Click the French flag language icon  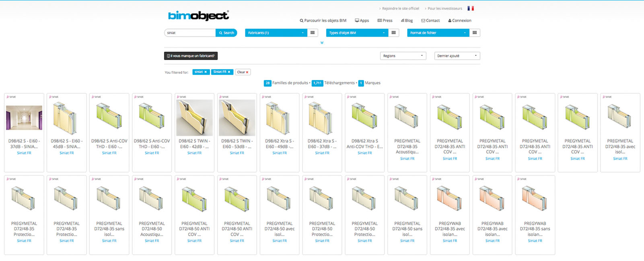[471, 8]
